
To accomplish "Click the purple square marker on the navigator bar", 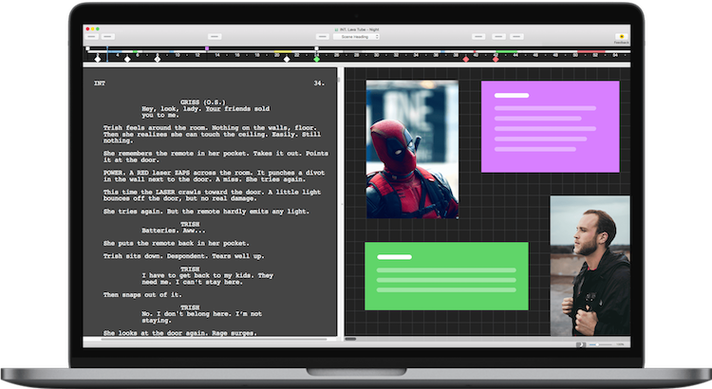I will click(207, 48).
